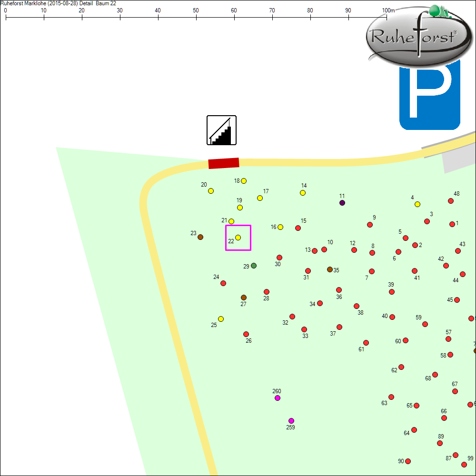Click the red dot of tree 90

click(408, 461)
